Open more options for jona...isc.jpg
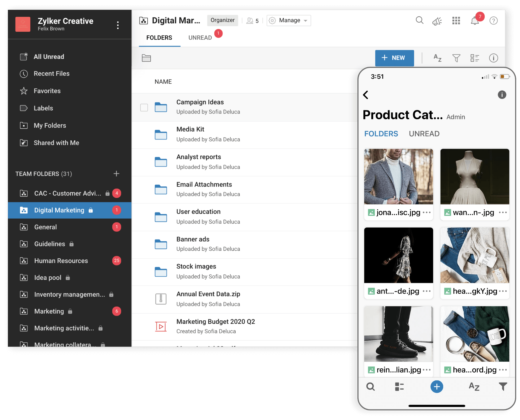The height and width of the screenshot is (420, 520). (427, 213)
